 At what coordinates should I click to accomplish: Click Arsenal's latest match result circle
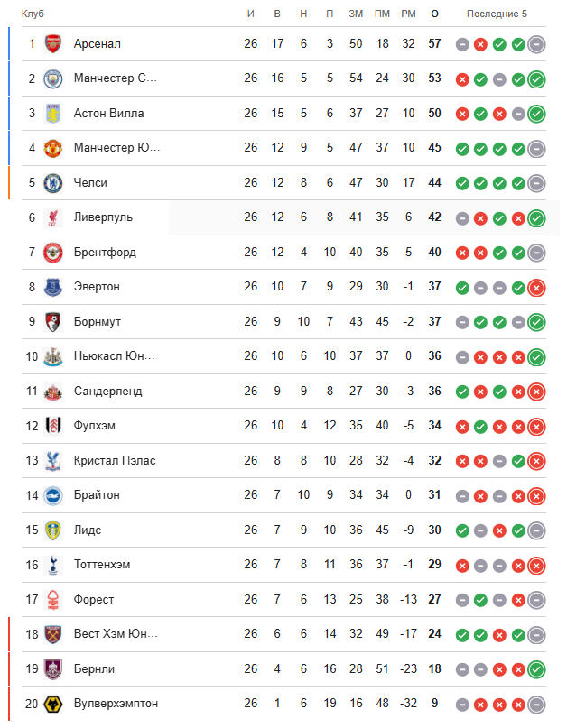pos(536,44)
